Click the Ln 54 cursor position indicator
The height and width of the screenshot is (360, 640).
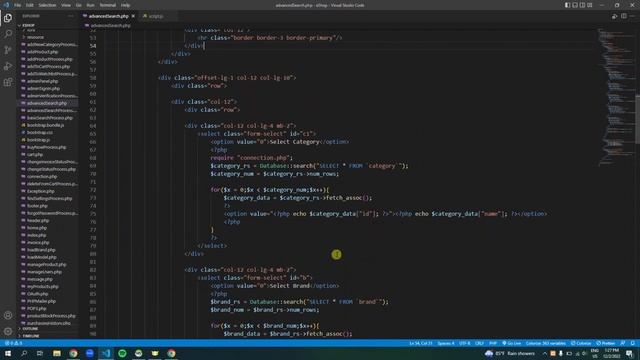421,343
